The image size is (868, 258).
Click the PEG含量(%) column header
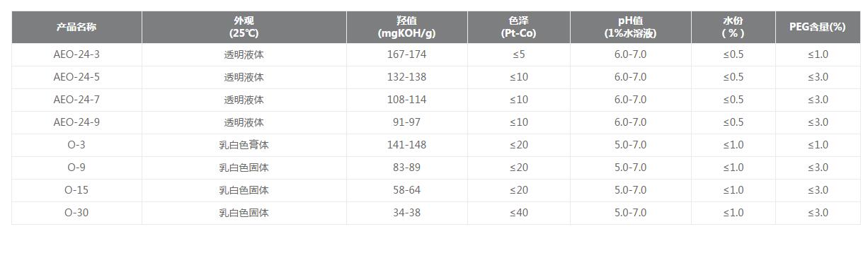coord(818,28)
